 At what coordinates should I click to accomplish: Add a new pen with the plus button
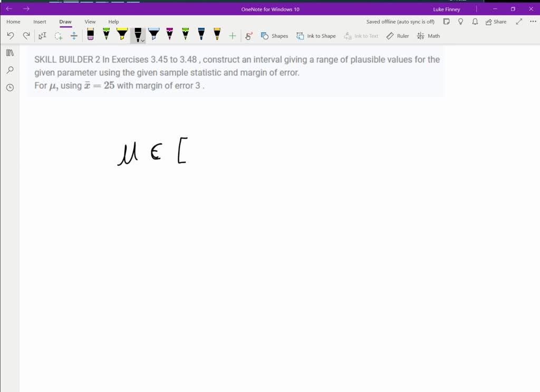(x=232, y=36)
